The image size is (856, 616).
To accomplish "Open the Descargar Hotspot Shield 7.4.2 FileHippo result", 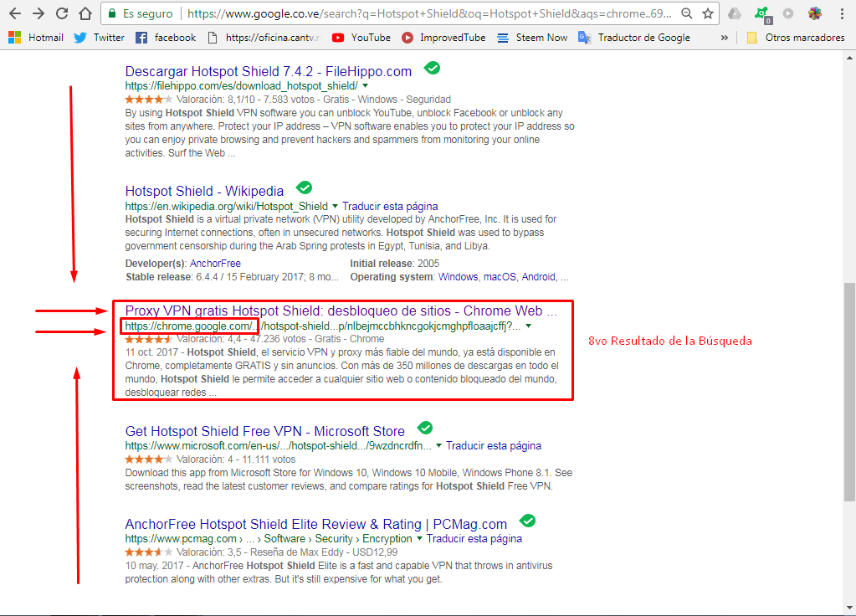I will [268, 71].
